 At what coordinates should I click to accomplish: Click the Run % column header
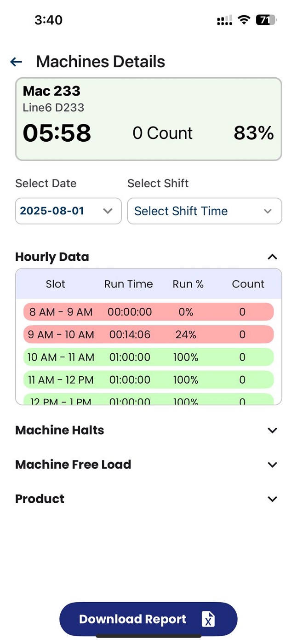(x=188, y=284)
